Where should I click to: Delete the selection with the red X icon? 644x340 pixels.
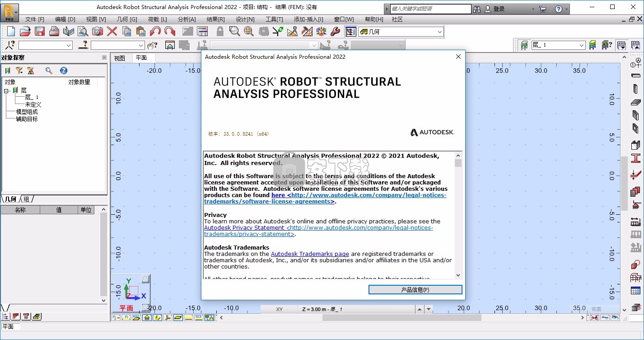112,31
